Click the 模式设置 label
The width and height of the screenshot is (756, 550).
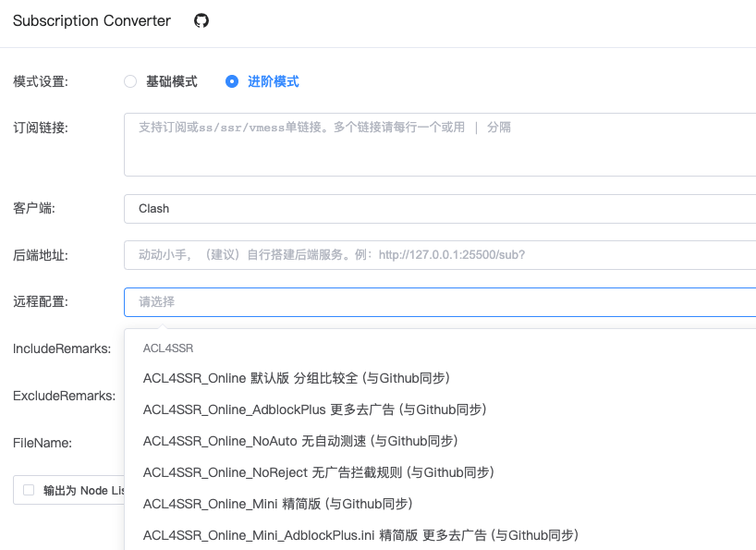41,81
